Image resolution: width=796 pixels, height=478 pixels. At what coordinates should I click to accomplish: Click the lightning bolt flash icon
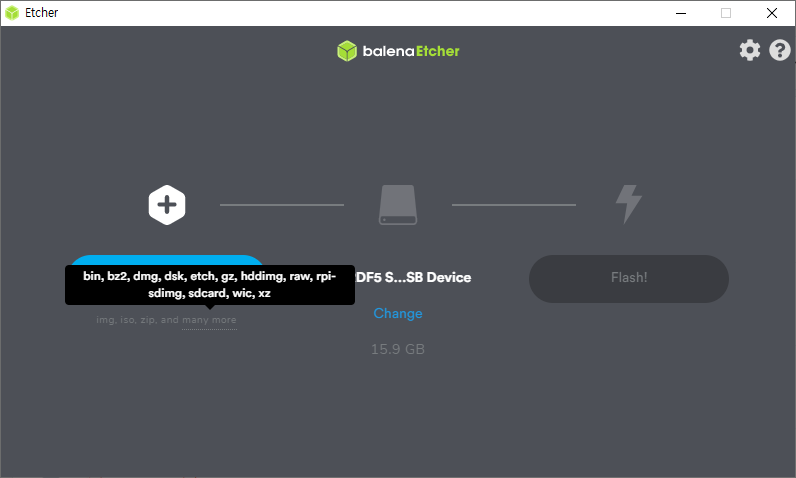pyautogui.click(x=629, y=204)
